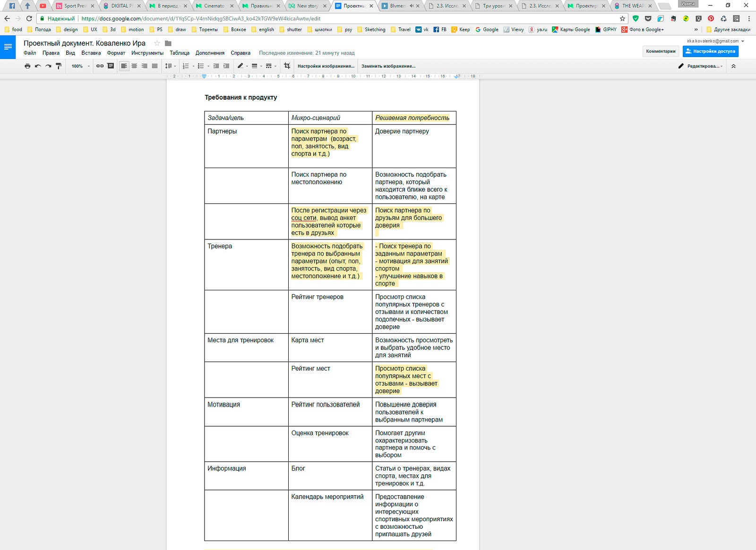Hide the menus with double chevron
The width and height of the screenshot is (756, 550).
733,66
